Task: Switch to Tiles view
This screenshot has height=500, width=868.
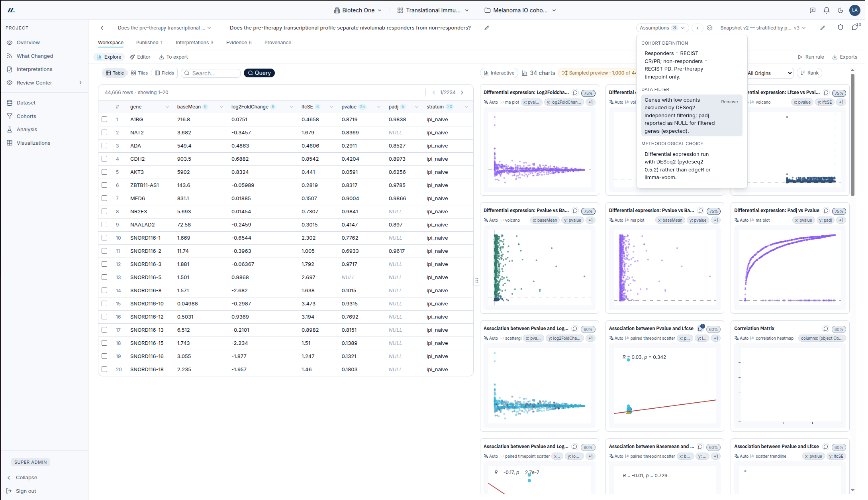Action: pos(139,73)
